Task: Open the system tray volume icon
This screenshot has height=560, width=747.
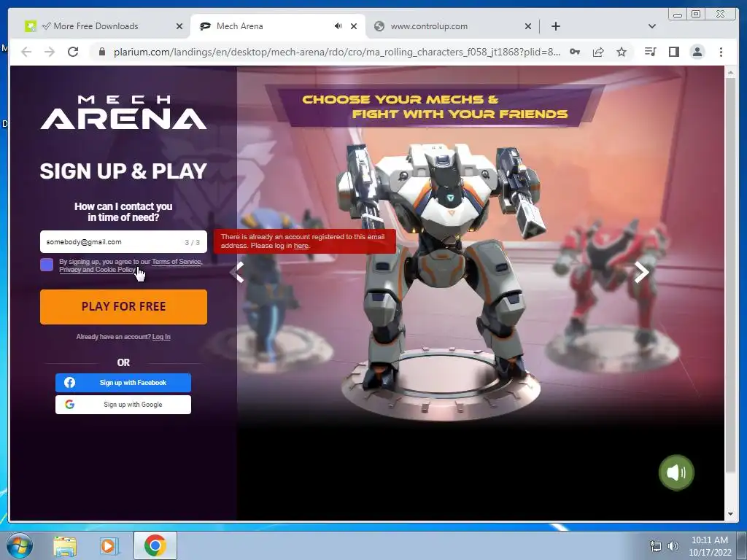Action: pyautogui.click(x=673, y=546)
